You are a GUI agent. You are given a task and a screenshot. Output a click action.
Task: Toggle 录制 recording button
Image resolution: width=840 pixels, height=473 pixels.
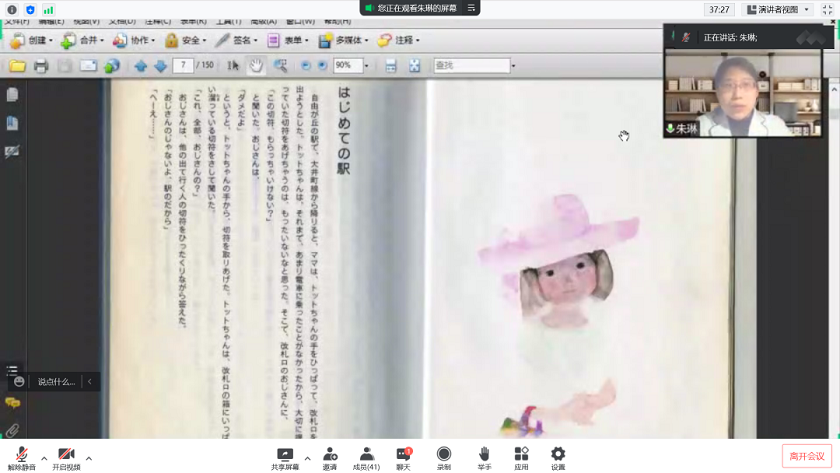click(x=444, y=459)
